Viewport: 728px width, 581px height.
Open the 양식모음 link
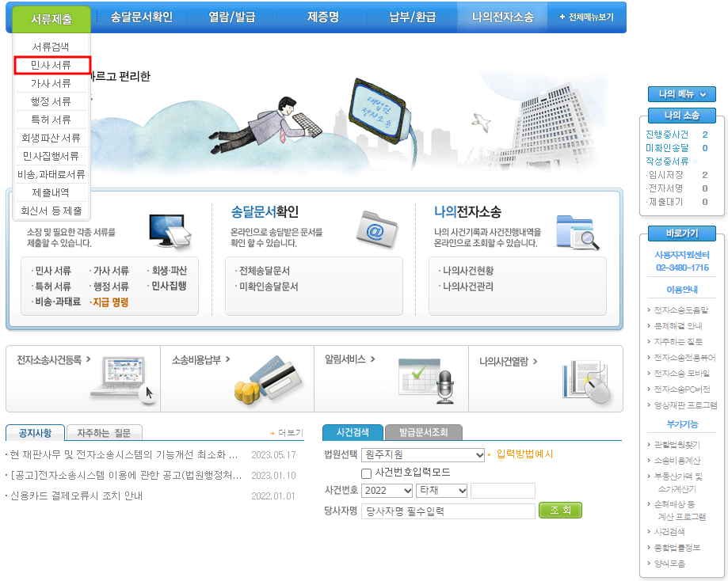[669, 564]
